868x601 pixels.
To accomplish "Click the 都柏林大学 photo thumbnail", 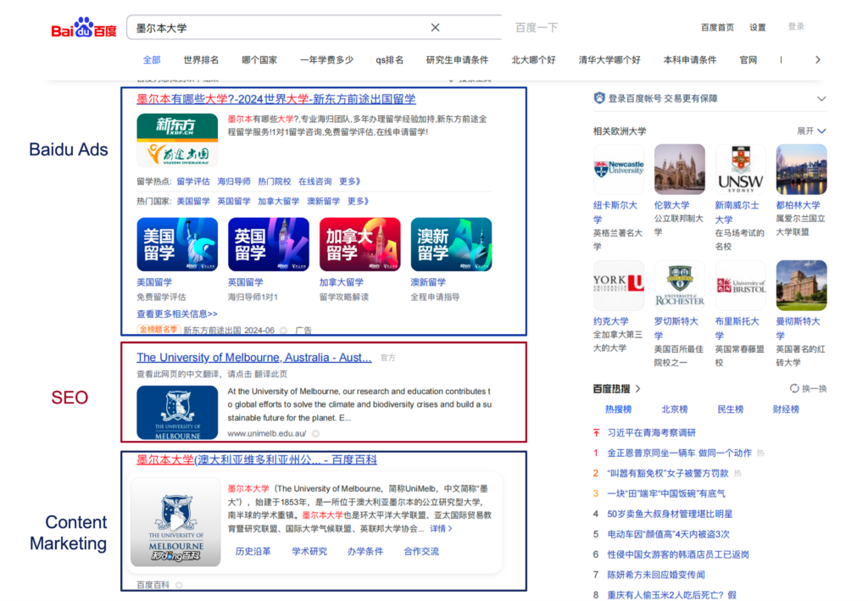I will point(801,170).
